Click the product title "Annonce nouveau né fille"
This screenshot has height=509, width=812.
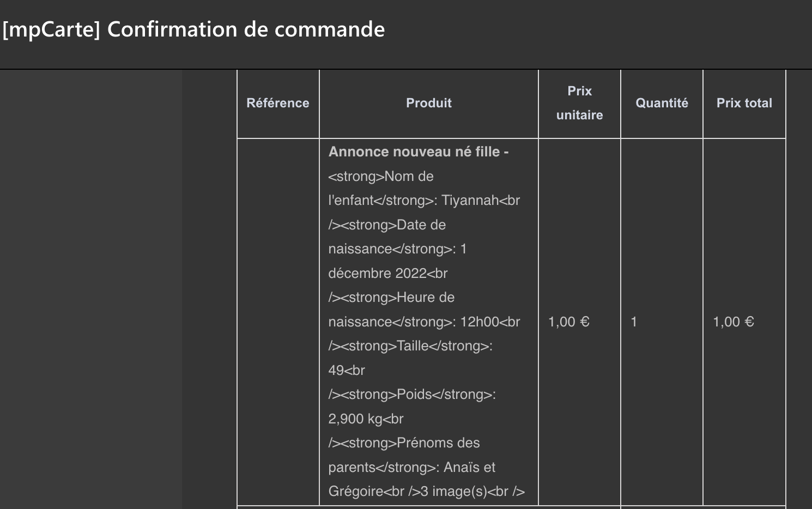click(414, 152)
